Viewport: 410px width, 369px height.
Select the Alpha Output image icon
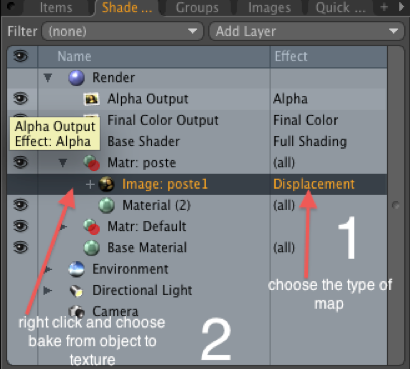click(x=91, y=99)
